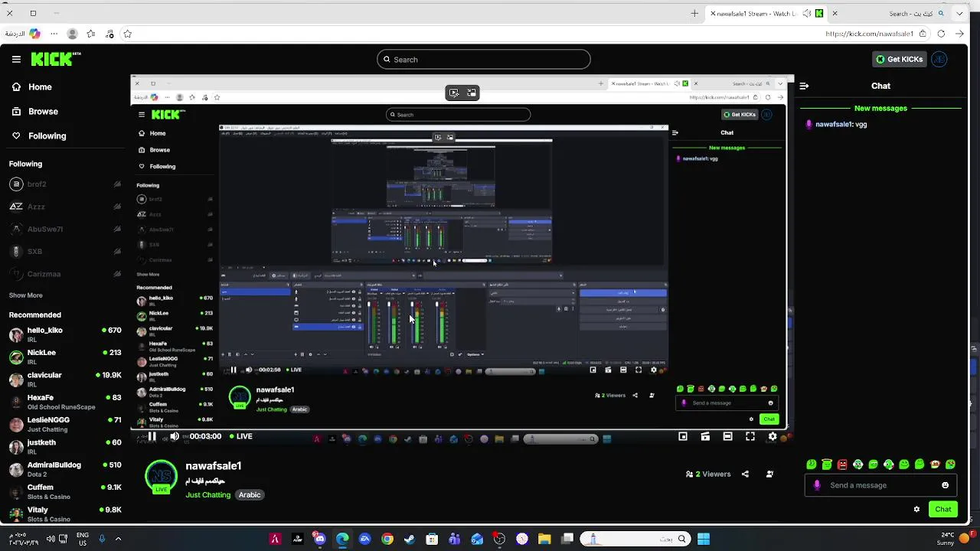980x551 pixels.
Task: Open recommended channel NickLee in the main sidebar
Action: (65, 357)
